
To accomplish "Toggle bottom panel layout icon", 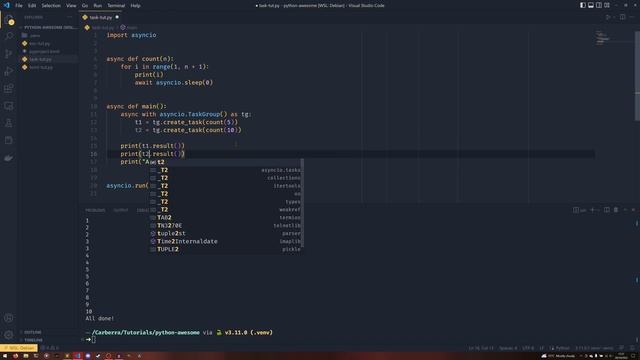I will (591, 5).
